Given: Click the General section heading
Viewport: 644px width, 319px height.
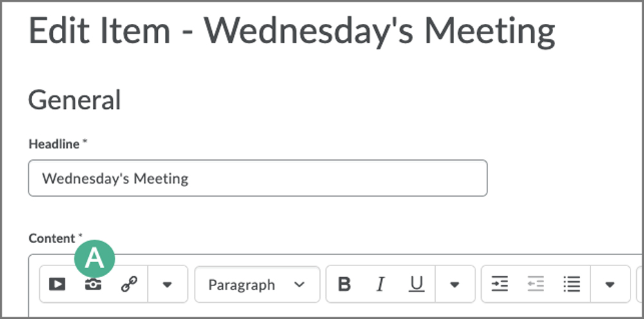Looking at the screenshot, I should [x=74, y=100].
